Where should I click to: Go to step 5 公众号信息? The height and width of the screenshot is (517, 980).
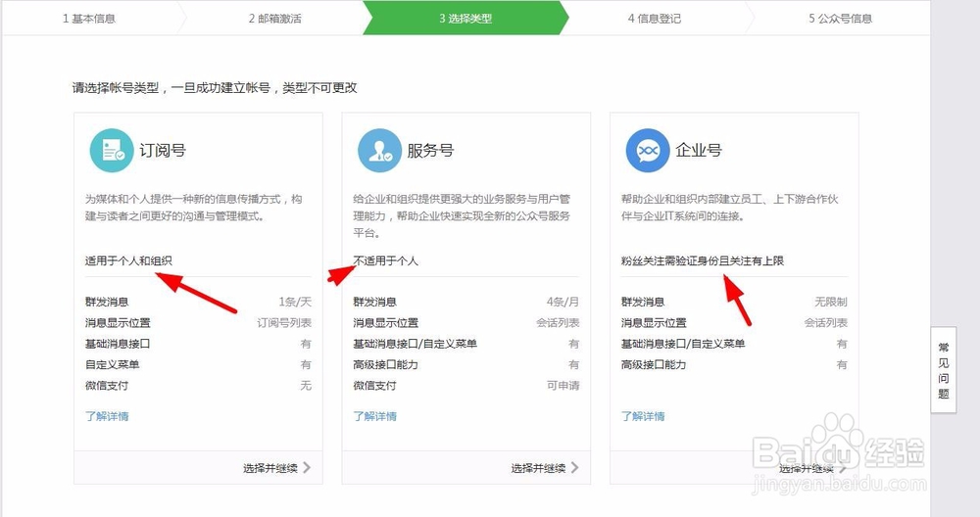click(x=840, y=18)
